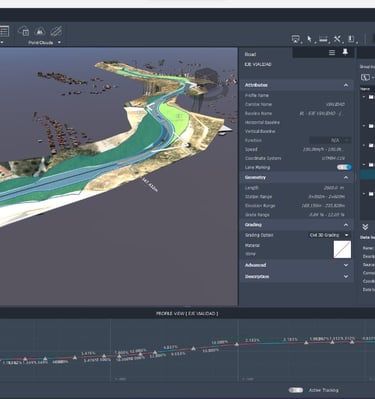
Task: Click the Horizontal Baseline attribute row
Action: coord(296,122)
